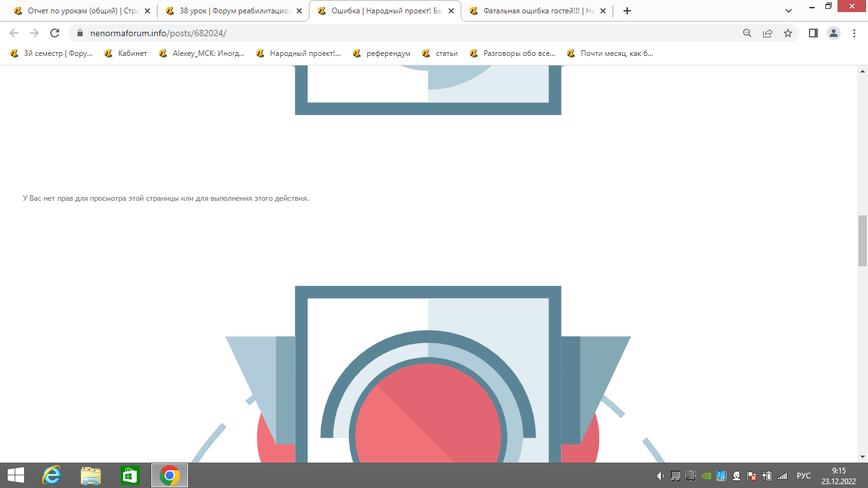Close the 'Ошибка' tab
Viewport: 868px width, 488px height.
click(451, 11)
